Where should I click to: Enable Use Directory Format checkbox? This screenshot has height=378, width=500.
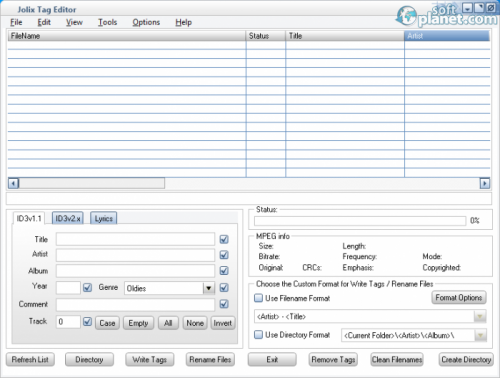[x=258, y=335]
